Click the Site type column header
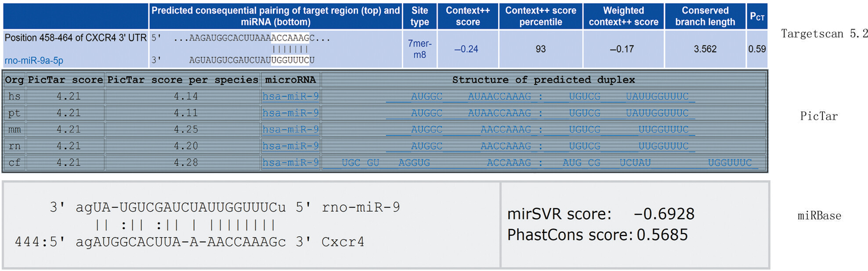The width and height of the screenshot is (868, 271). tap(420, 16)
